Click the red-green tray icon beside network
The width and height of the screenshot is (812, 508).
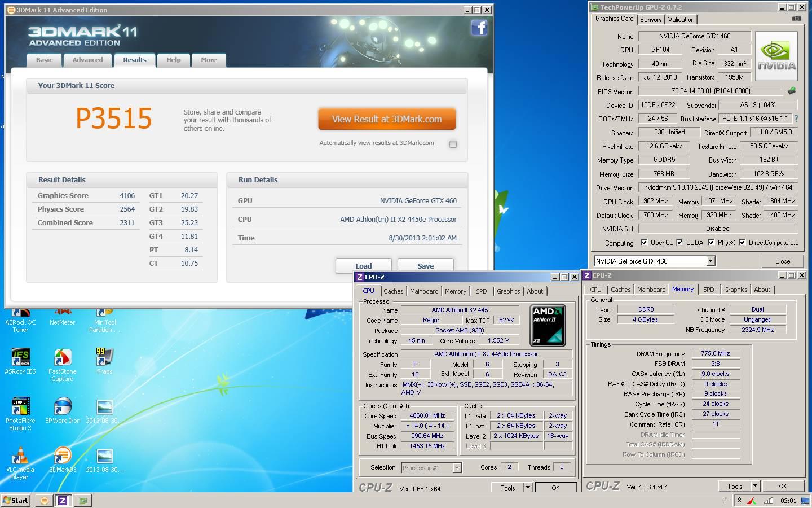[752, 500]
